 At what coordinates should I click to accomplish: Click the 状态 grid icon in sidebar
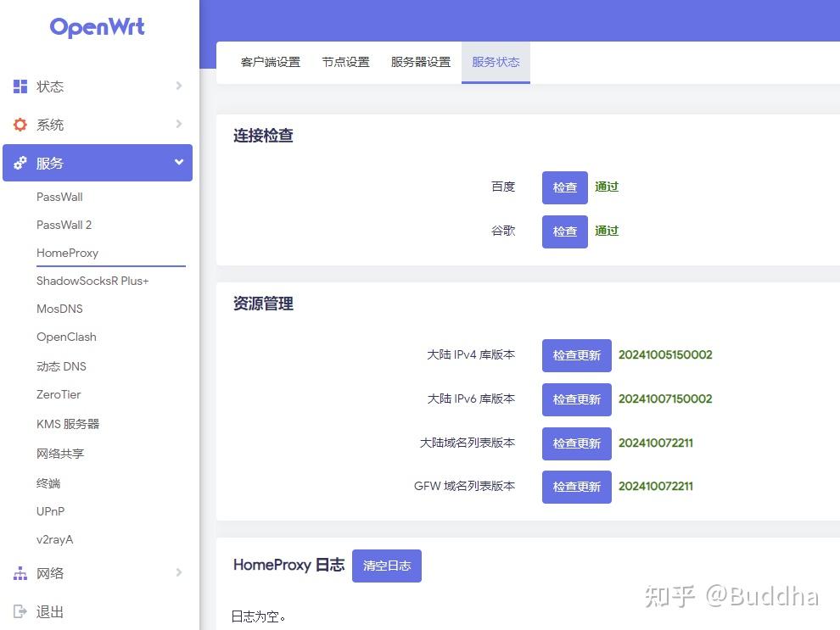pos(19,86)
